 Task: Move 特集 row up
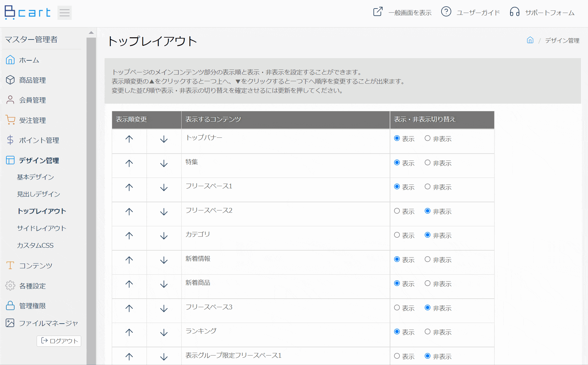click(129, 163)
